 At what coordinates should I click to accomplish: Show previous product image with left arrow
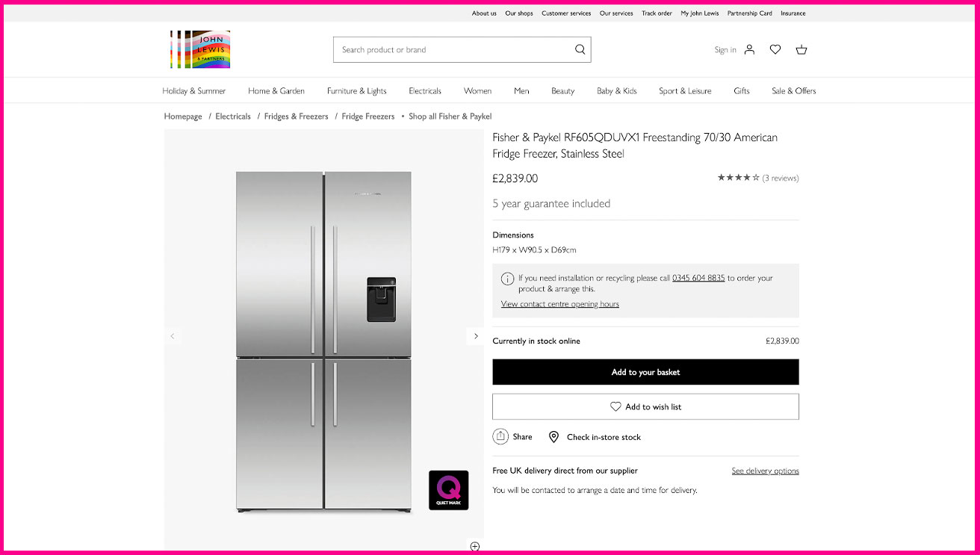[173, 336]
